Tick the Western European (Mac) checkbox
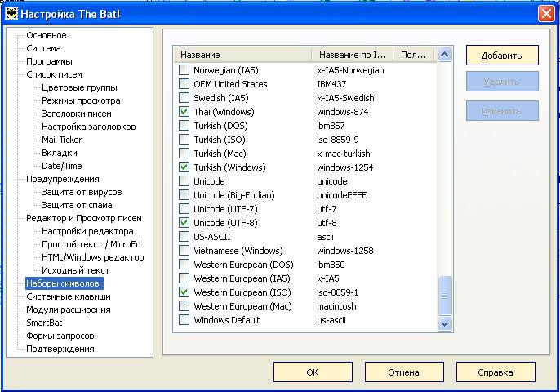The image size is (560, 392). click(184, 306)
